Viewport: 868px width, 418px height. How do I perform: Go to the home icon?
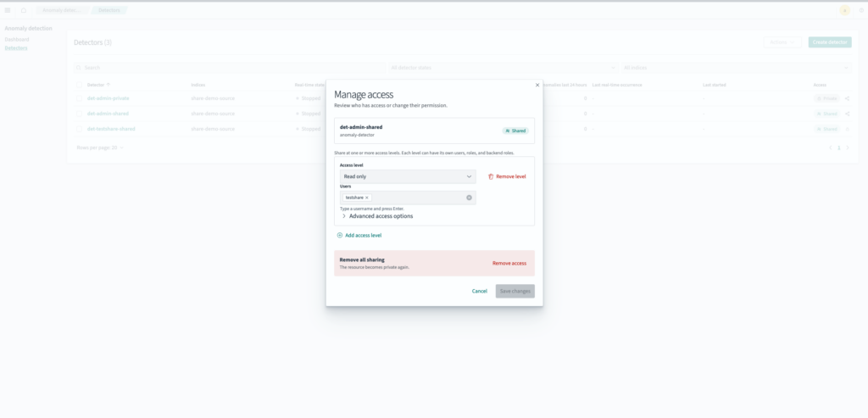[23, 10]
